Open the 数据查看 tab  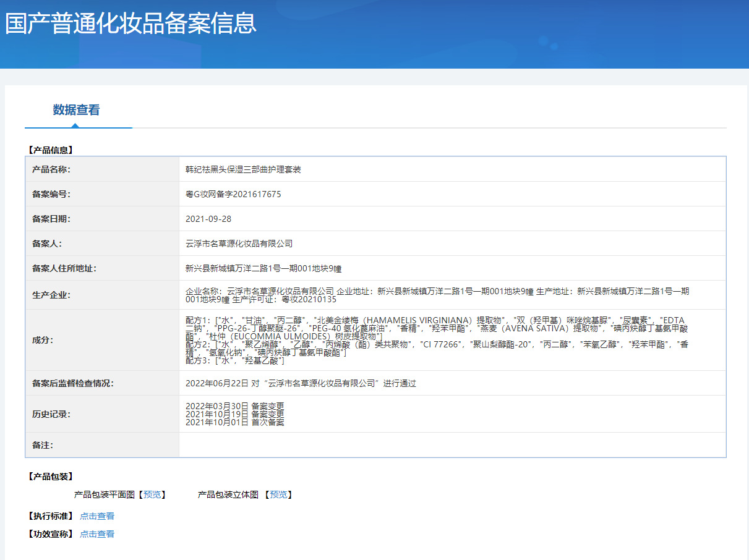click(76, 110)
